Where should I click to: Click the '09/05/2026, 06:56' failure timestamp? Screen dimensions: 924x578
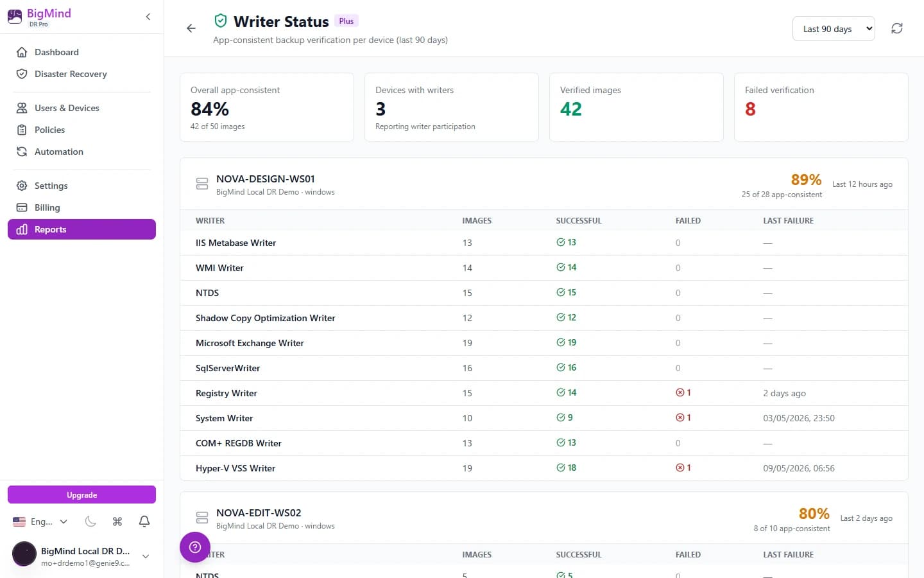click(x=799, y=468)
